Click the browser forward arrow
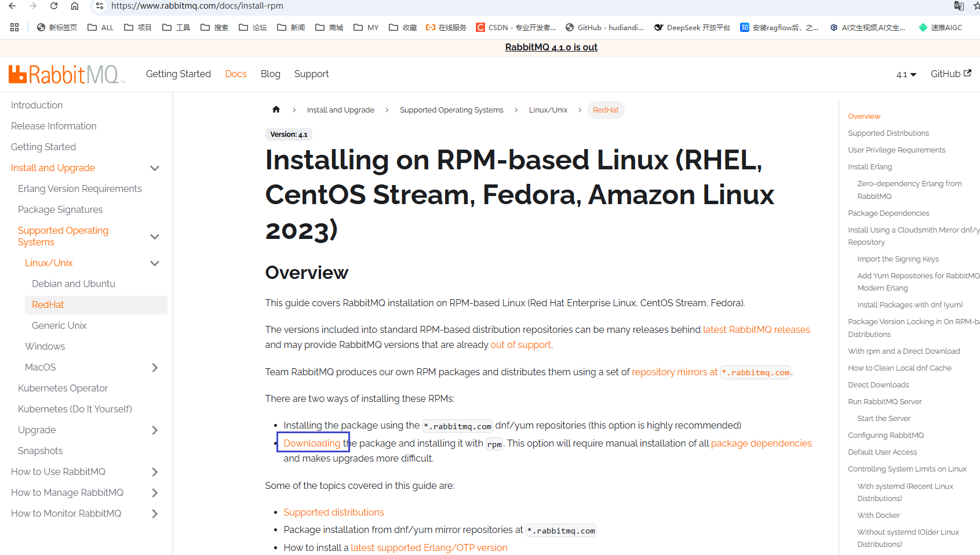The image size is (980, 555). point(33,6)
